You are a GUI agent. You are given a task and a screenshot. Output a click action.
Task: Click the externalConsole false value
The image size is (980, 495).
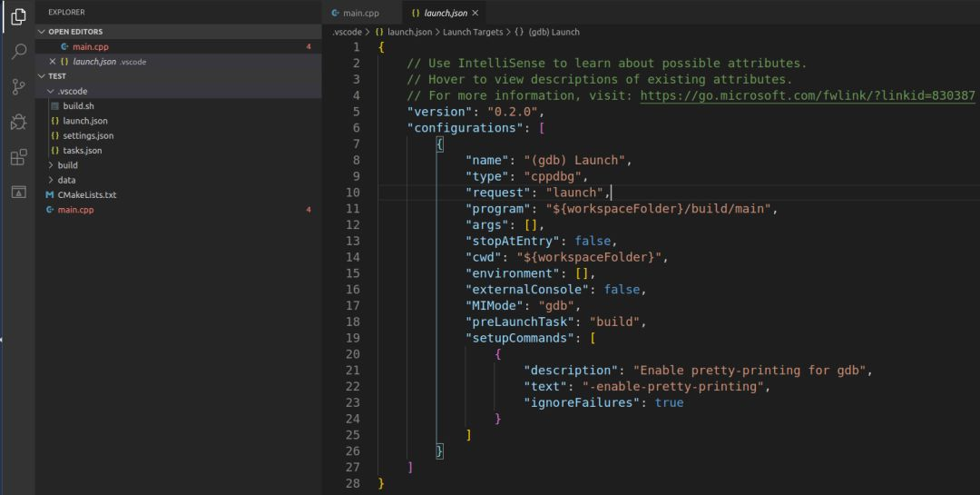pos(622,289)
